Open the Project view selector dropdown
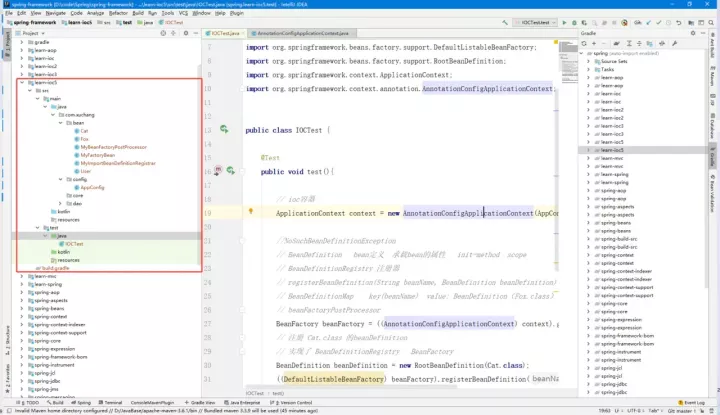Viewport: 720px width, 415px height. (30, 33)
